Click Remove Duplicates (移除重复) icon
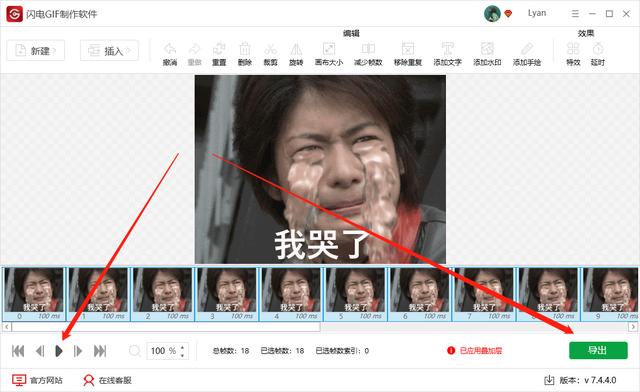Image resolution: width=640 pixels, height=392 pixels. (x=407, y=49)
